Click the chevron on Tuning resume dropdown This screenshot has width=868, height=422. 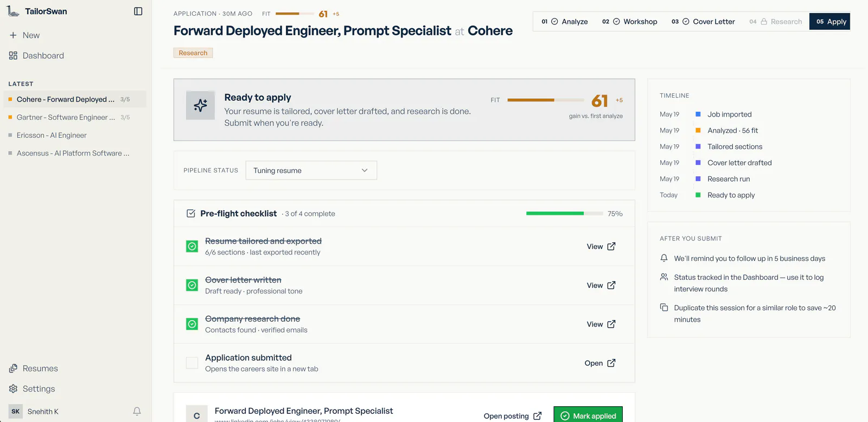(x=365, y=170)
